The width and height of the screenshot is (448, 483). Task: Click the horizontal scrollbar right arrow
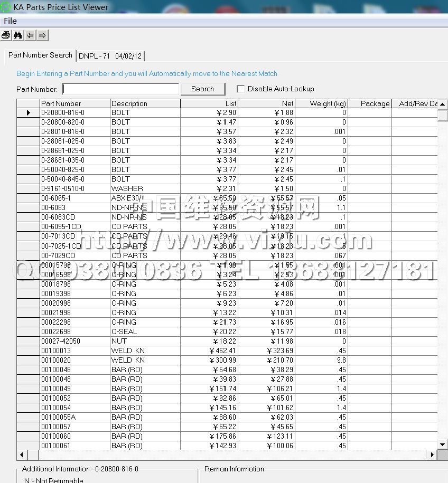(x=432, y=454)
